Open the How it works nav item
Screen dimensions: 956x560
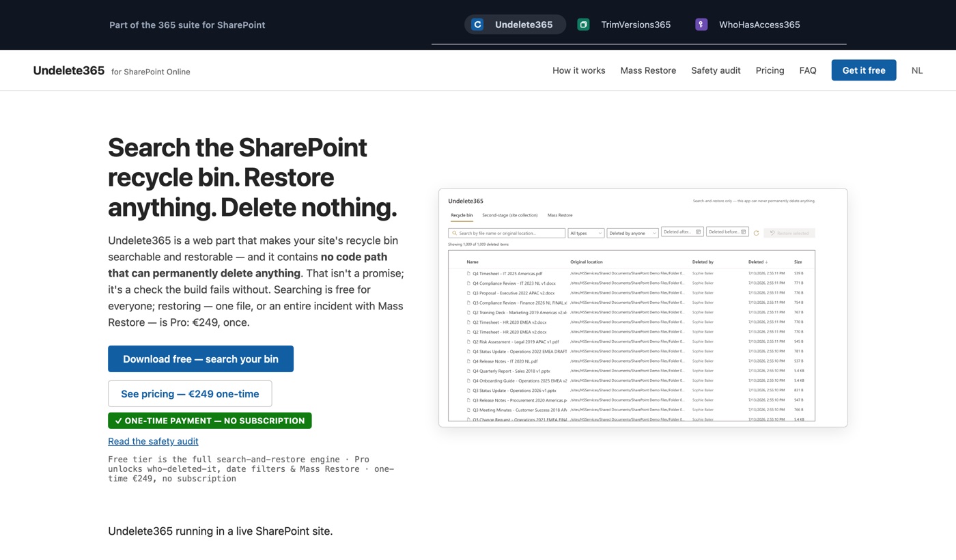(579, 70)
